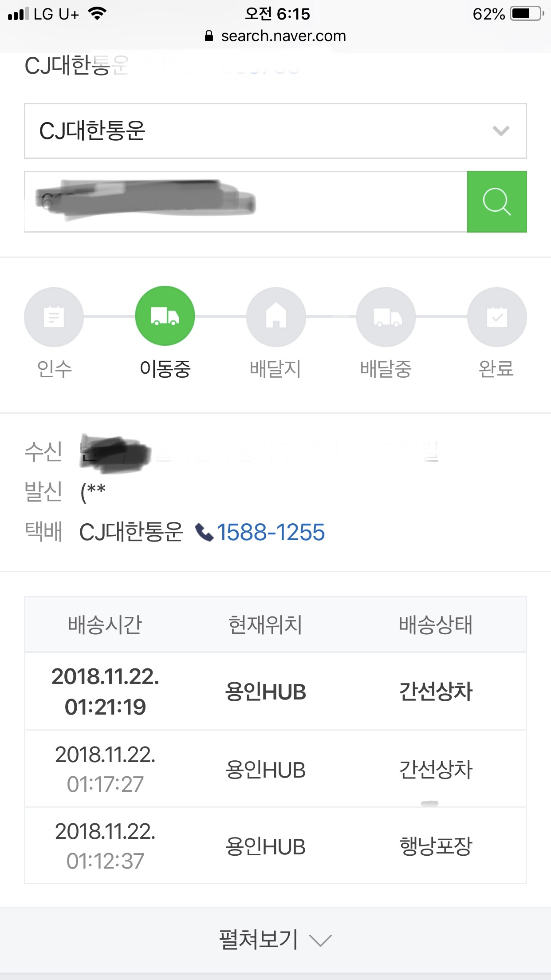
Task: Click the 인수 receipt step icon
Action: tap(54, 316)
